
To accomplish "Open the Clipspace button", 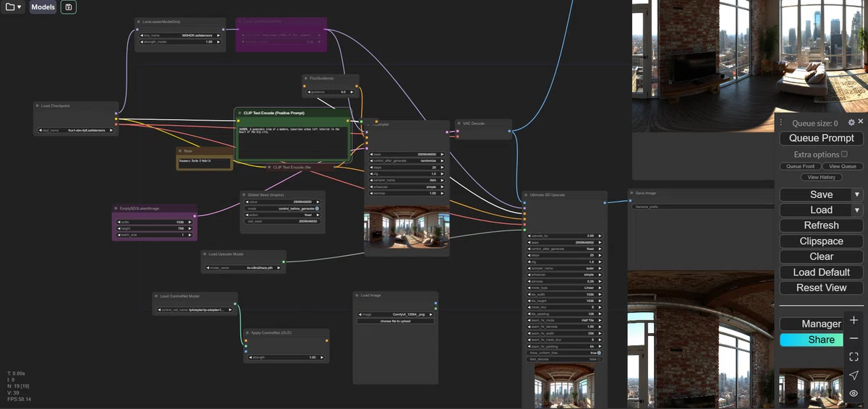I will tap(821, 241).
